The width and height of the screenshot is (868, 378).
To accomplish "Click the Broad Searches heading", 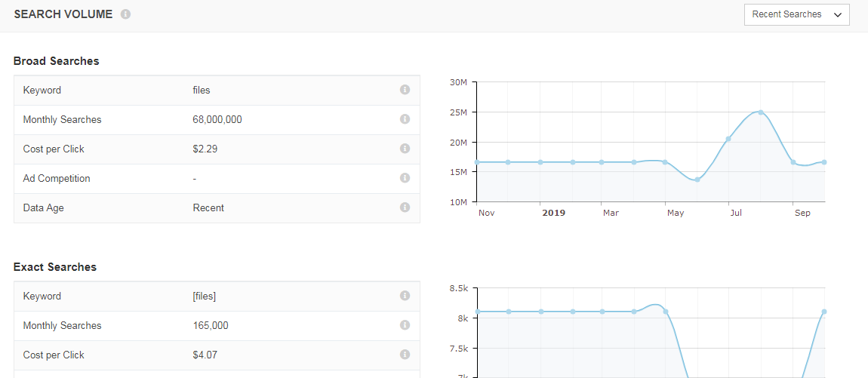I will pos(57,61).
